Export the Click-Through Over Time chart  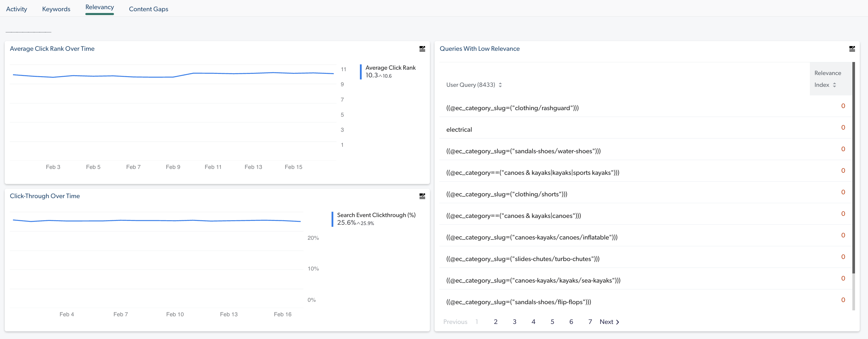[x=422, y=196]
